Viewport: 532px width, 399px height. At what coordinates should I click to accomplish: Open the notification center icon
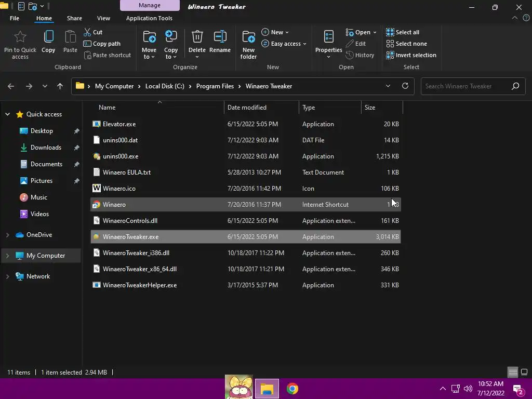pyautogui.click(x=518, y=390)
